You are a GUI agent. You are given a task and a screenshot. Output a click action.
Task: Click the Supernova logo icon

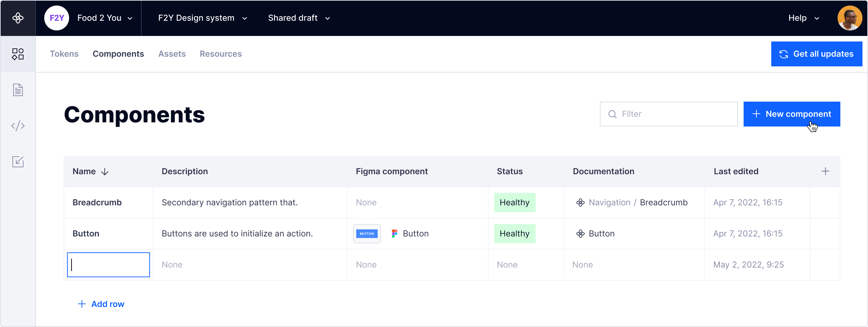18,18
